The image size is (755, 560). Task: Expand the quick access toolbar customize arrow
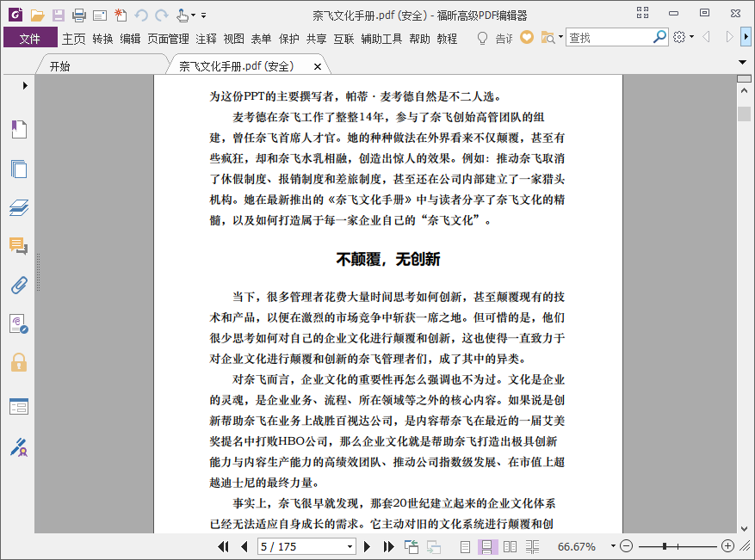(x=204, y=15)
